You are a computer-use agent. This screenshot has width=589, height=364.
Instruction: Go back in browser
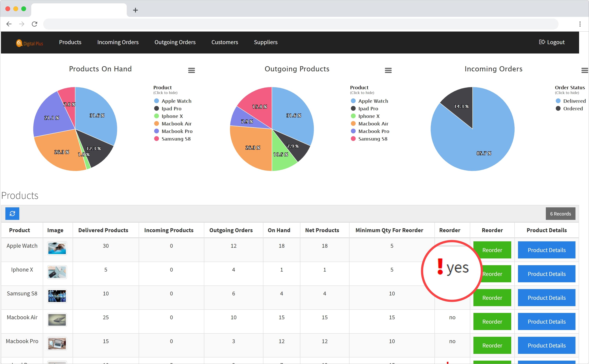coord(9,24)
